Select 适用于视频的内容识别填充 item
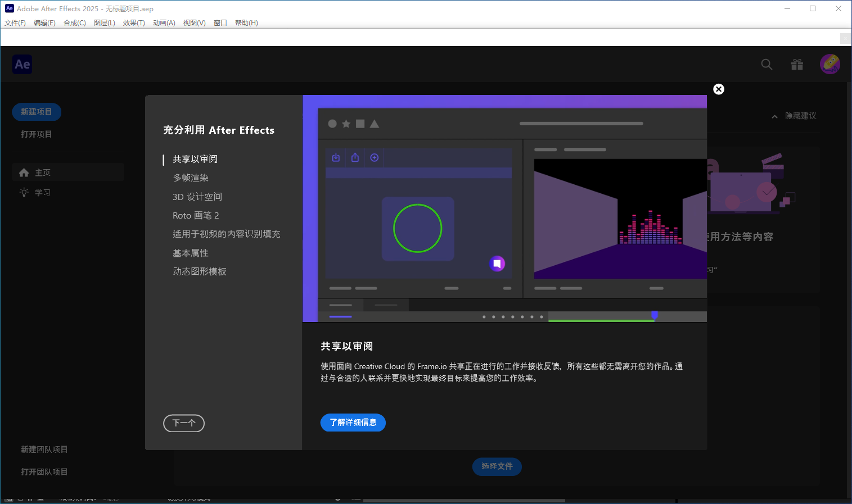 [226, 234]
